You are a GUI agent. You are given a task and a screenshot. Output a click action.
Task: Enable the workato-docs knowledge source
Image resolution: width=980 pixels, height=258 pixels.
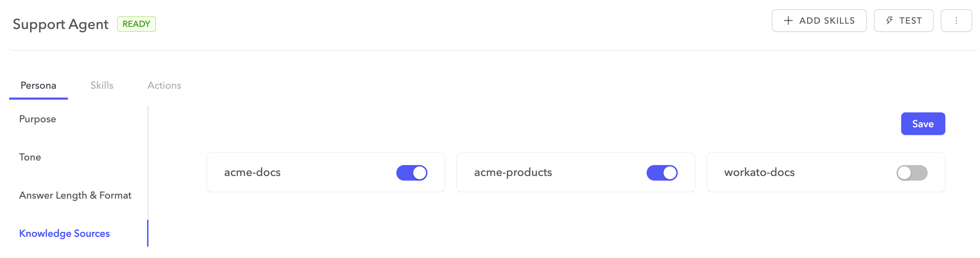911,173
